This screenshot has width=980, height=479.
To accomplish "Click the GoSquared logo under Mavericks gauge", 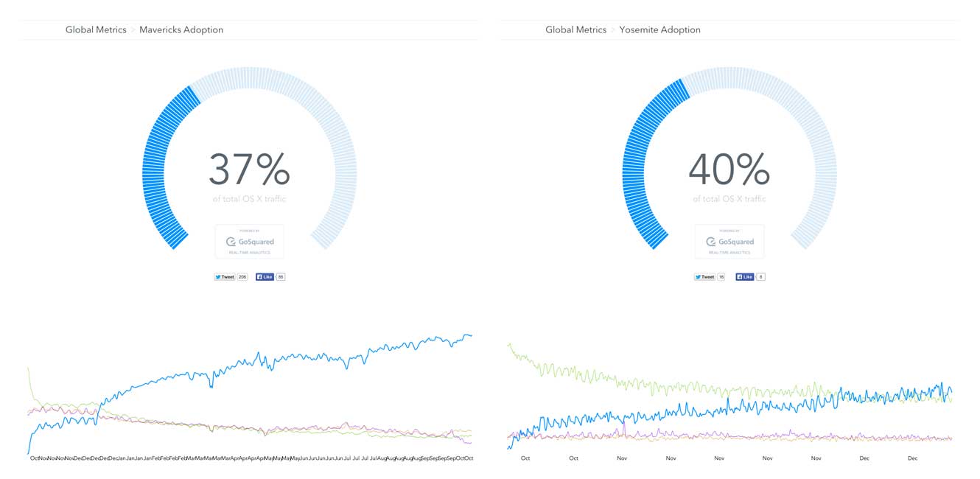I will pyautogui.click(x=249, y=242).
